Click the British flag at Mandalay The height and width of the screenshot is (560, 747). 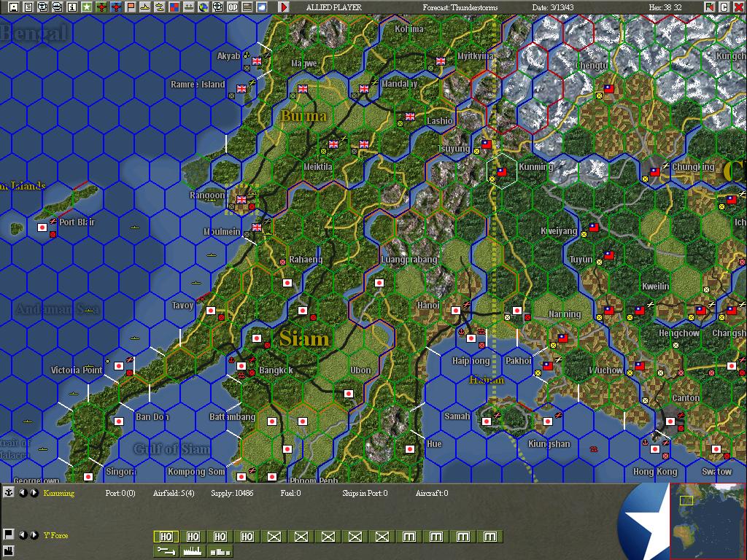pyautogui.click(x=364, y=88)
